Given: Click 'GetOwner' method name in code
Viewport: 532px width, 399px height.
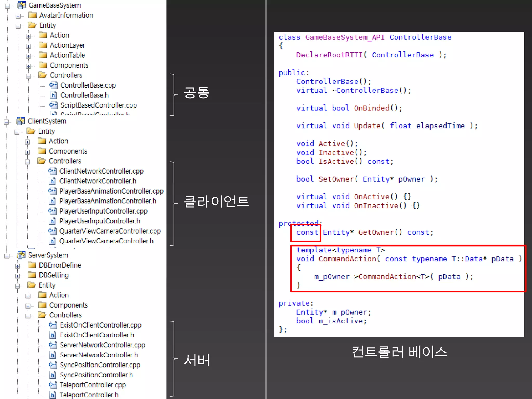Looking at the screenshot, I should tap(376, 232).
